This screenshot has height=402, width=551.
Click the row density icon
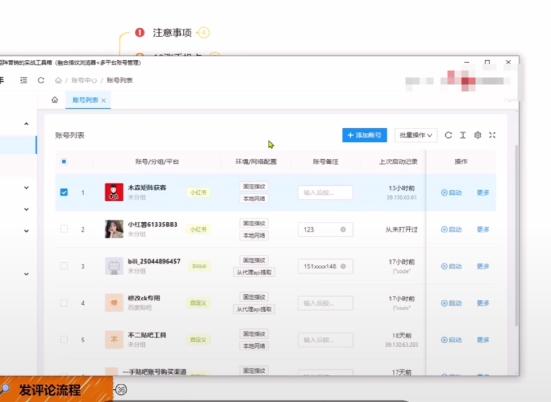point(463,135)
